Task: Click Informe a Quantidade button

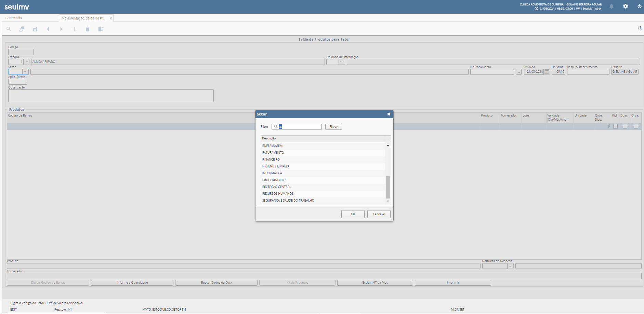Action: coord(132,283)
